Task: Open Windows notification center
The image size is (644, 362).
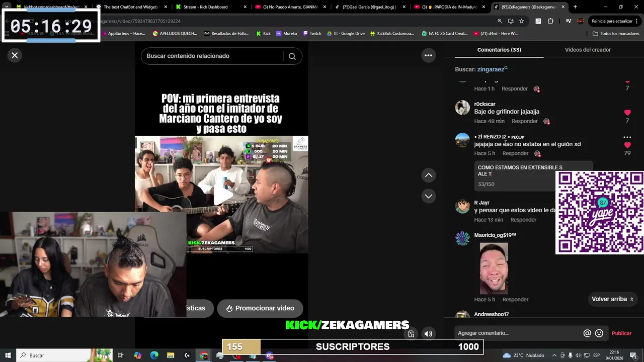Action: pyautogui.click(x=633, y=355)
